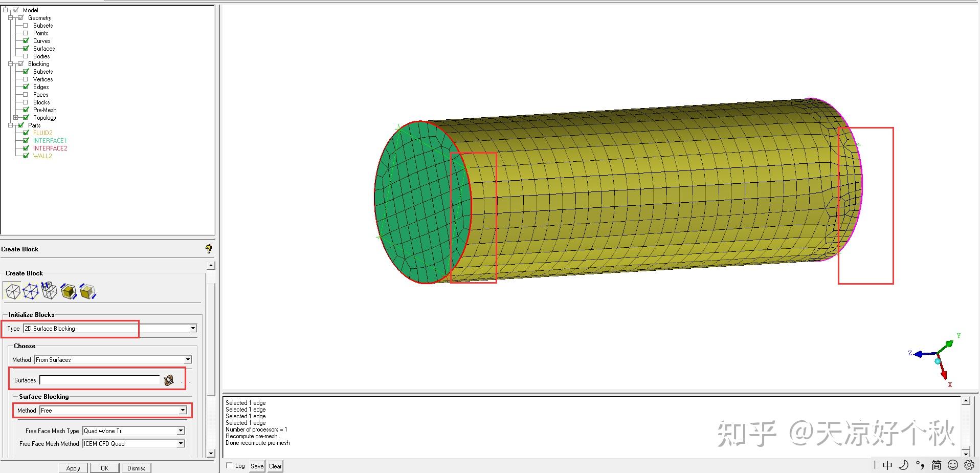Toggle the Parts group checkbox
This screenshot has height=473, width=980.
20,125
